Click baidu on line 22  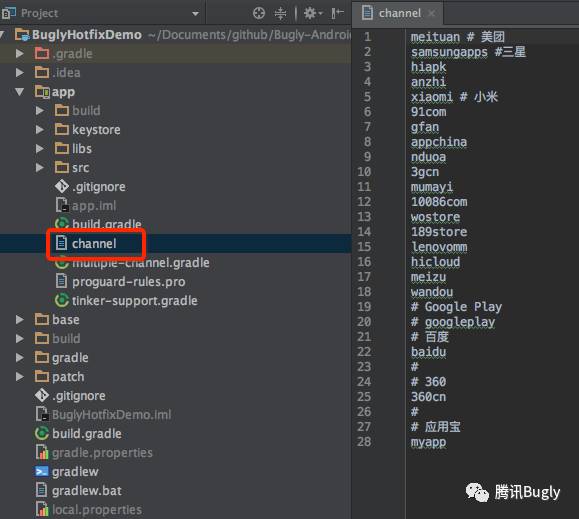tap(428, 352)
